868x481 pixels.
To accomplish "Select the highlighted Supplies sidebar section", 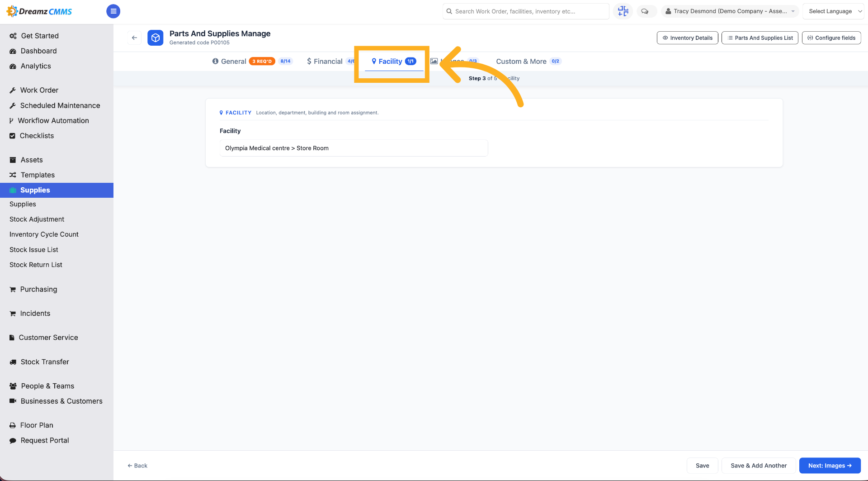I will pyautogui.click(x=57, y=190).
